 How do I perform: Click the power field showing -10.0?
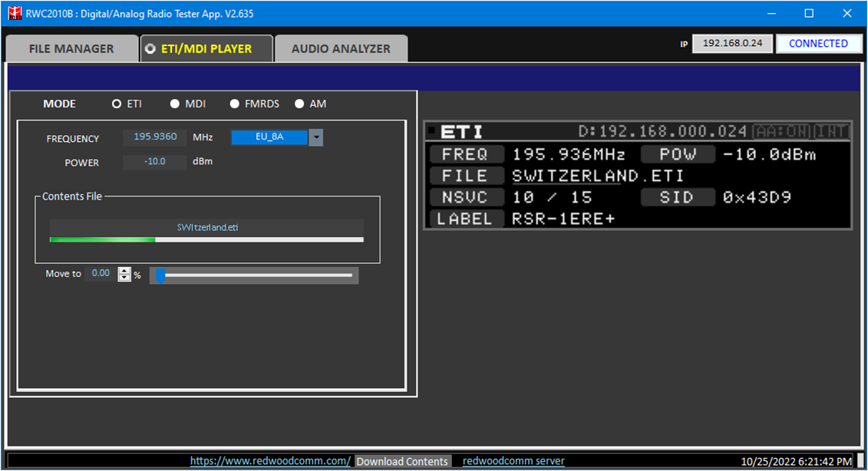tap(155, 162)
